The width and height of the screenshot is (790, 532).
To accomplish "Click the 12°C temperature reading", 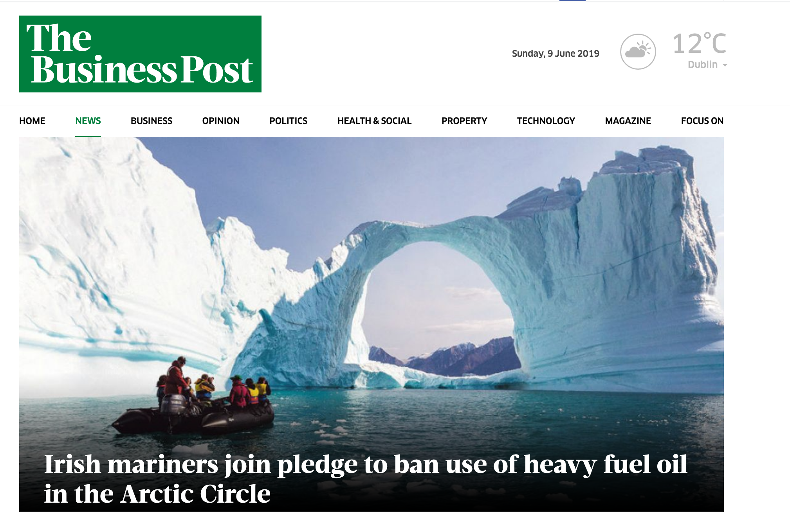I will point(699,43).
